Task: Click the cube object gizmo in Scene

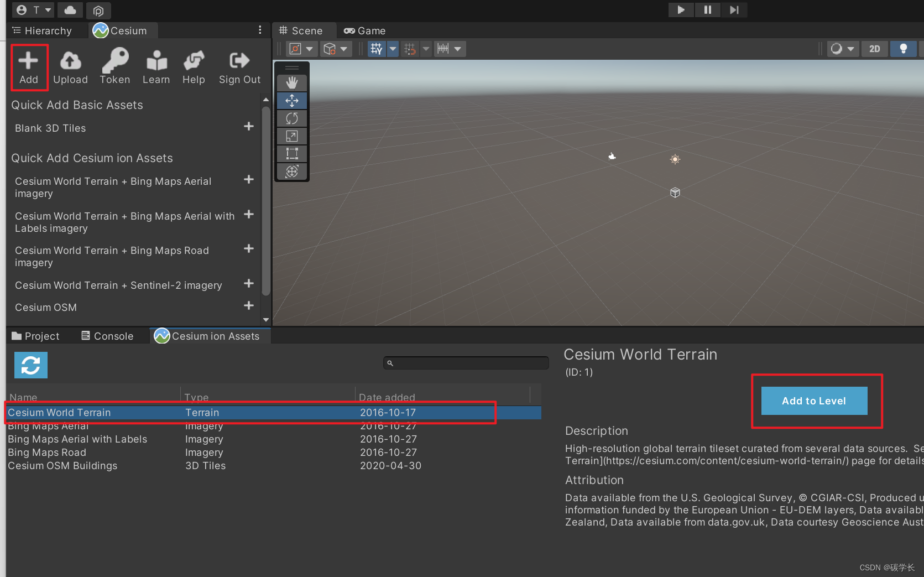Action: (675, 193)
